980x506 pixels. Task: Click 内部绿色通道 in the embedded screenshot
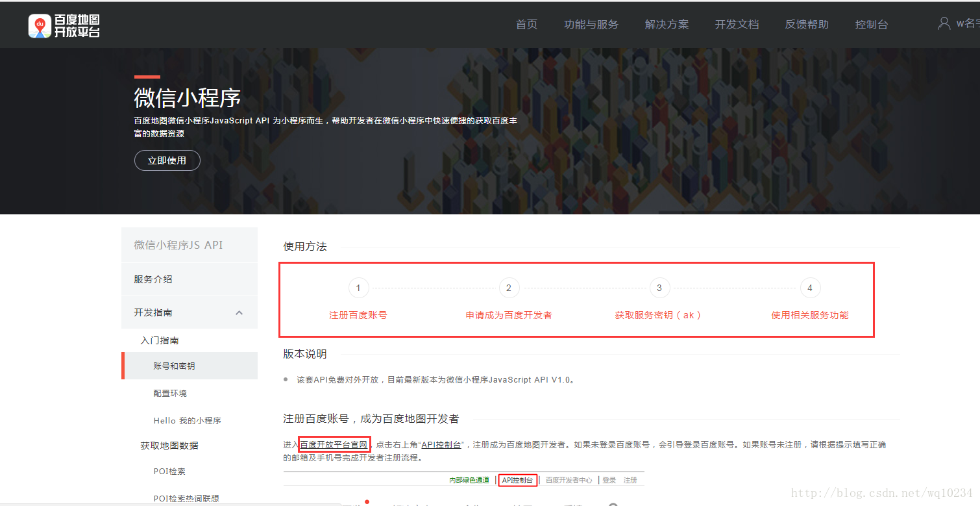coord(469,481)
